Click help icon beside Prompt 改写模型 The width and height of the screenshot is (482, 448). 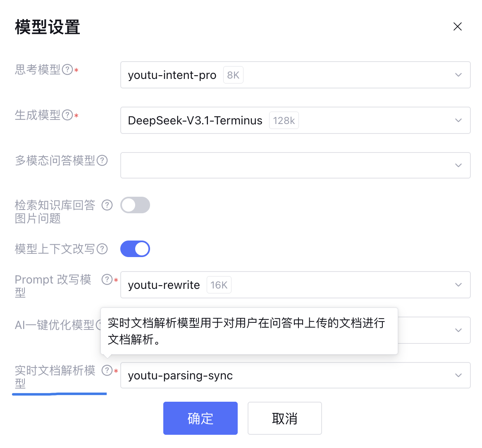[x=107, y=280]
